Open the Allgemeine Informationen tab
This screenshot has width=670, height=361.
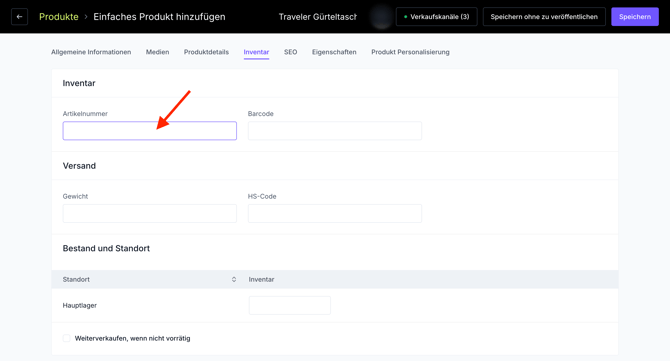click(x=91, y=52)
